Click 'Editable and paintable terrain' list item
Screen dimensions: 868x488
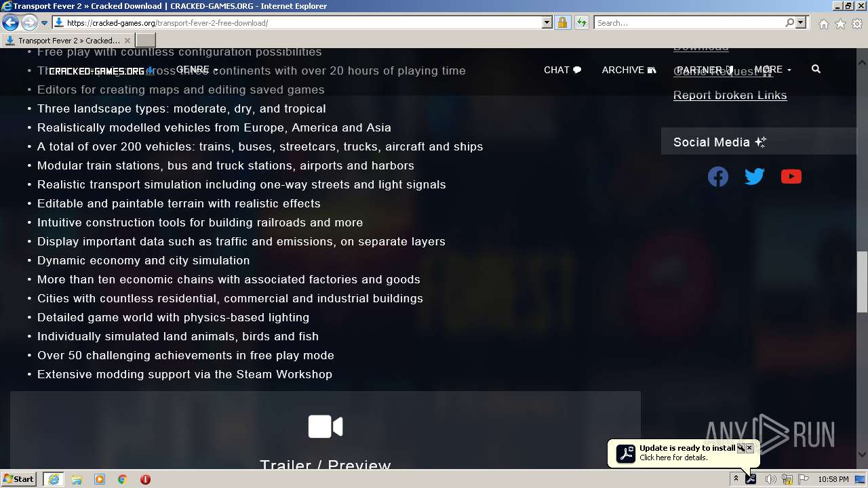(178, 203)
